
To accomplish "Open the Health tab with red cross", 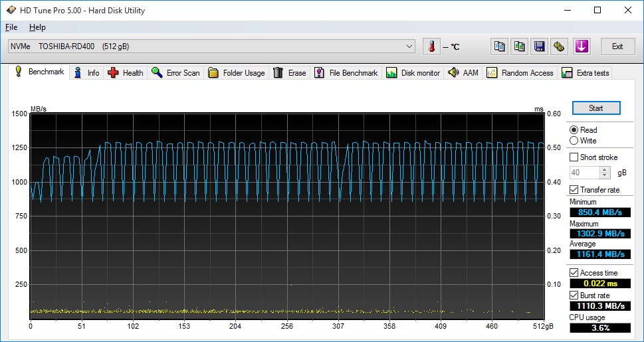I will tap(126, 73).
